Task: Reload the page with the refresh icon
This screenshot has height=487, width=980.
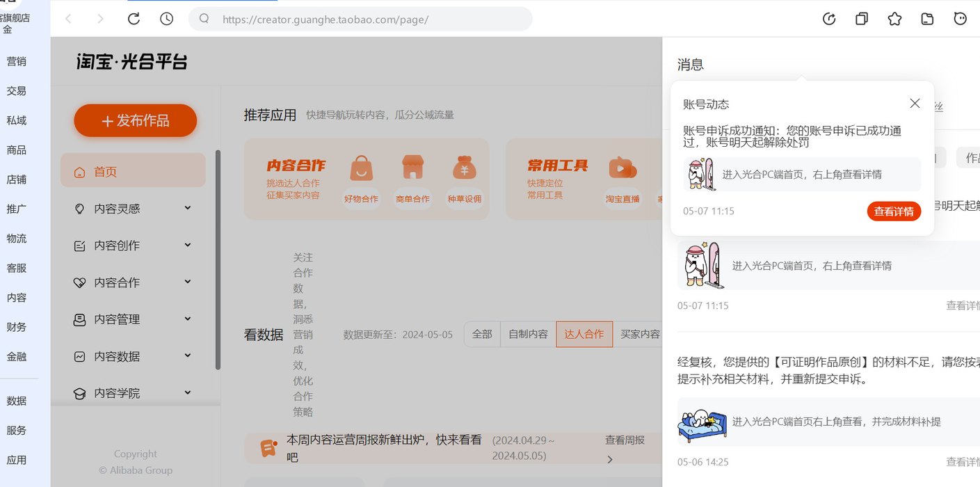Action: (x=134, y=19)
